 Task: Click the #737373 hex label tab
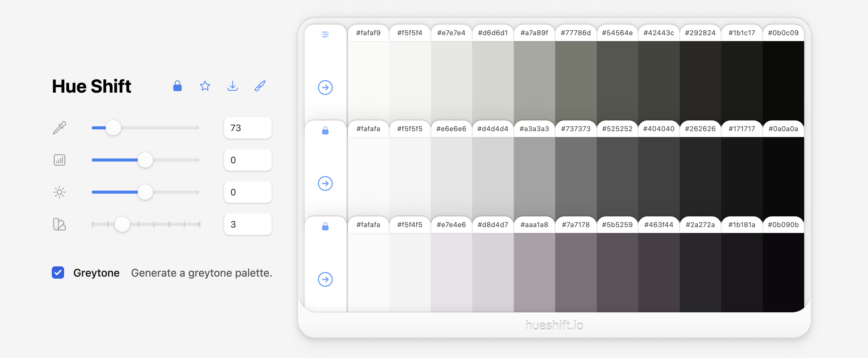(x=576, y=129)
